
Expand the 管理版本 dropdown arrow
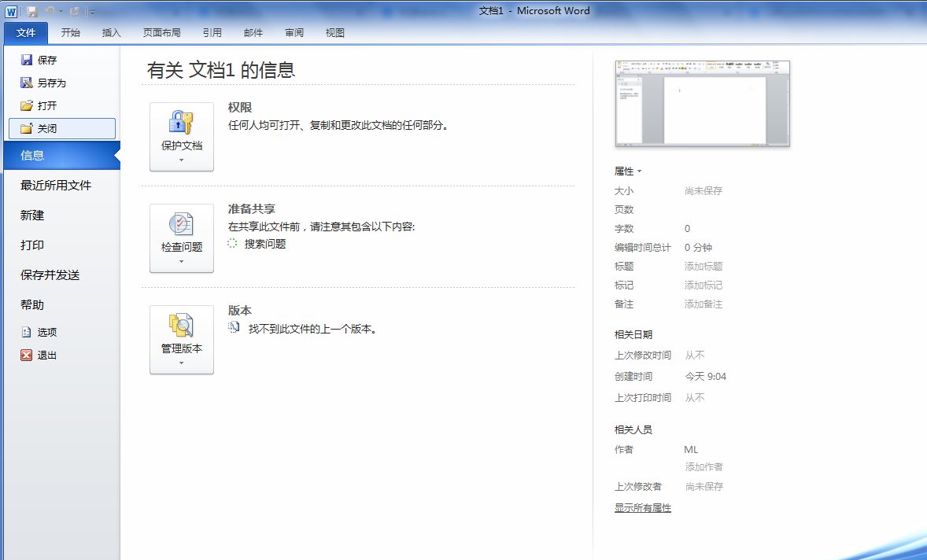[x=182, y=363]
